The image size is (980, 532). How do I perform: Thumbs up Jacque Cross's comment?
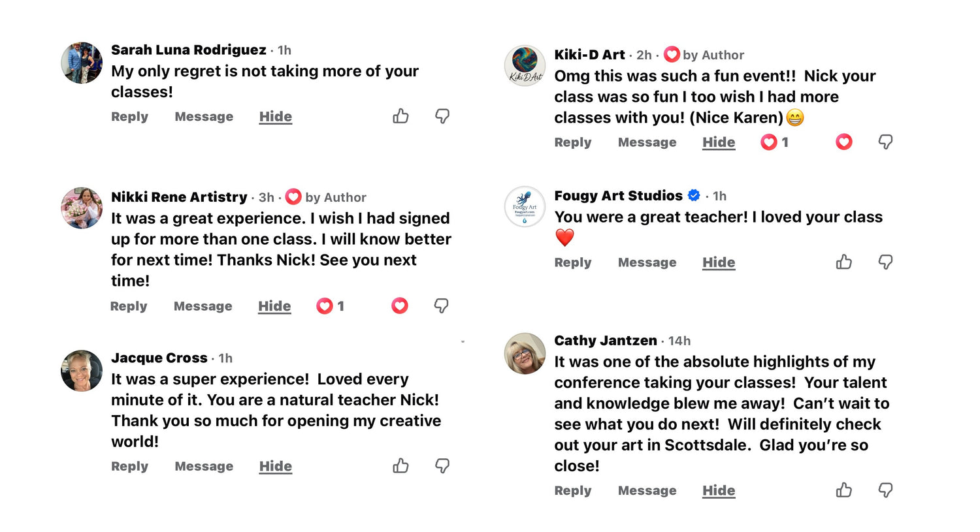coord(400,466)
